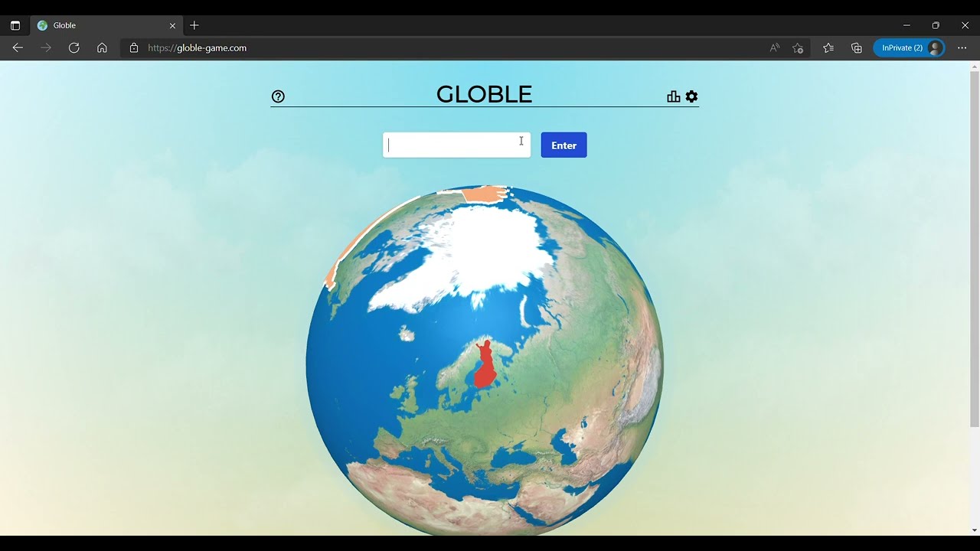Click the scrollbar down arrow
The image size is (980, 551).
[x=974, y=530]
